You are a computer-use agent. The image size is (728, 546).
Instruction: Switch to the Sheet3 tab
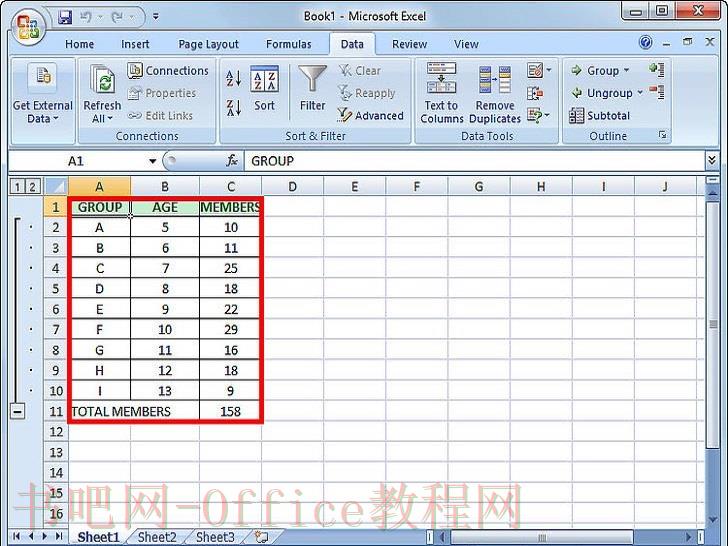click(215, 537)
